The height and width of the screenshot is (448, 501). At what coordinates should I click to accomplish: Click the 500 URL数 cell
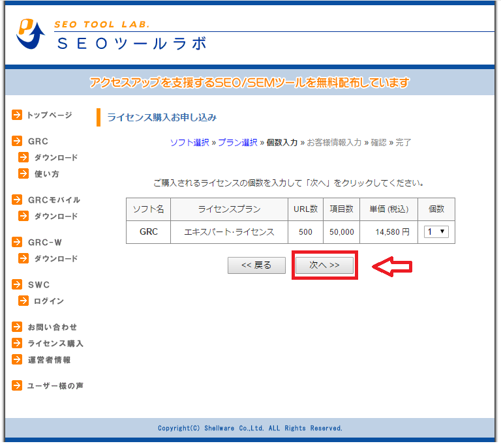tap(305, 232)
